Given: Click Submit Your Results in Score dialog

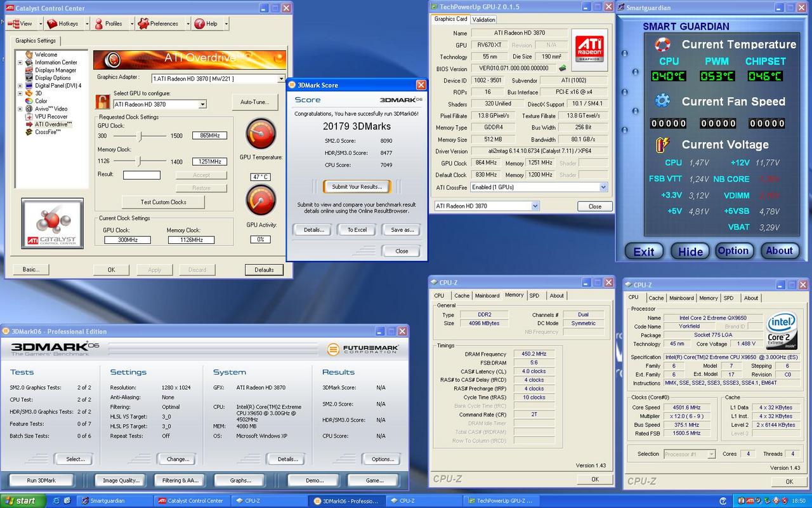Looking at the screenshot, I should point(357,187).
